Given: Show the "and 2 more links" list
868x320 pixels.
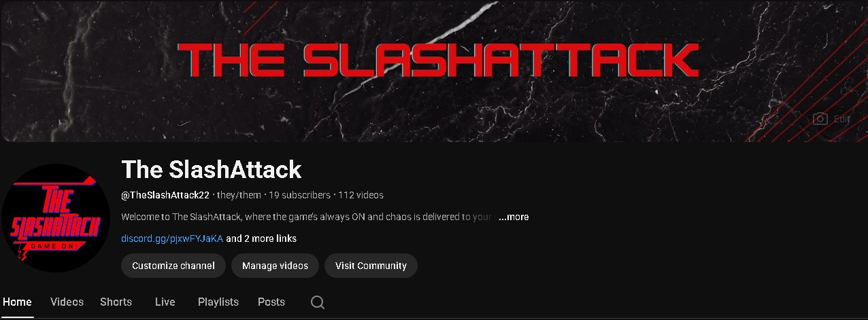Looking at the screenshot, I should [x=261, y=238].
